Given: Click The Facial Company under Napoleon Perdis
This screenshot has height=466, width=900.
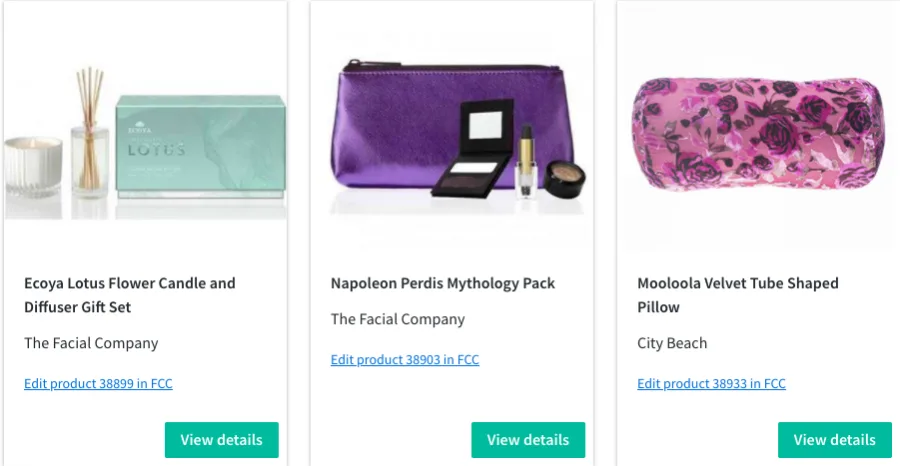Looking at the screenshot, I should pyautogui.click(x=398, y=319).
